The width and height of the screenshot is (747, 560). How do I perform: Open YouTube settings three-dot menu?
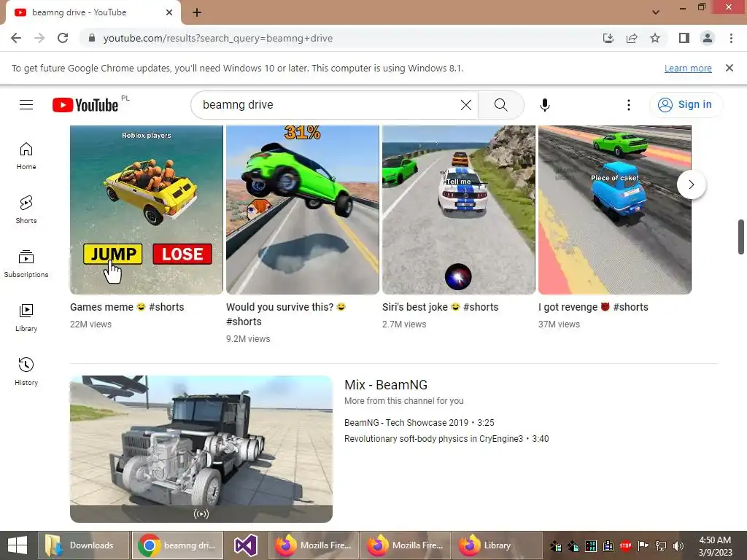pos(628,105)
